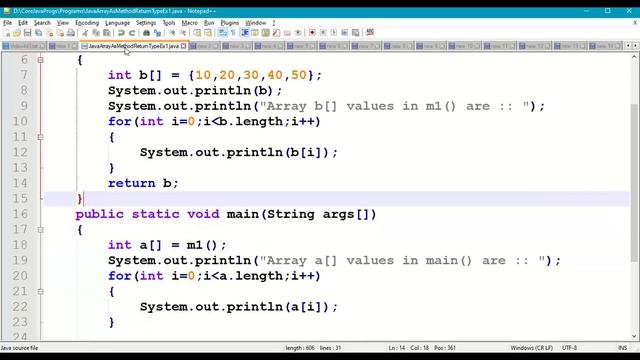This screenshot has height=360, width=640.
Task: Create a new file with the New toolbar icon
Action: [7, 33]
